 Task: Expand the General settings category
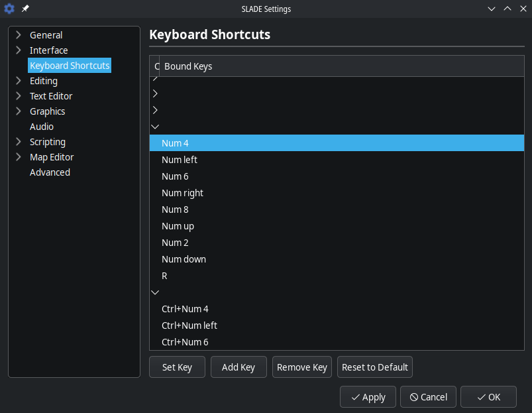pos(19,35)
